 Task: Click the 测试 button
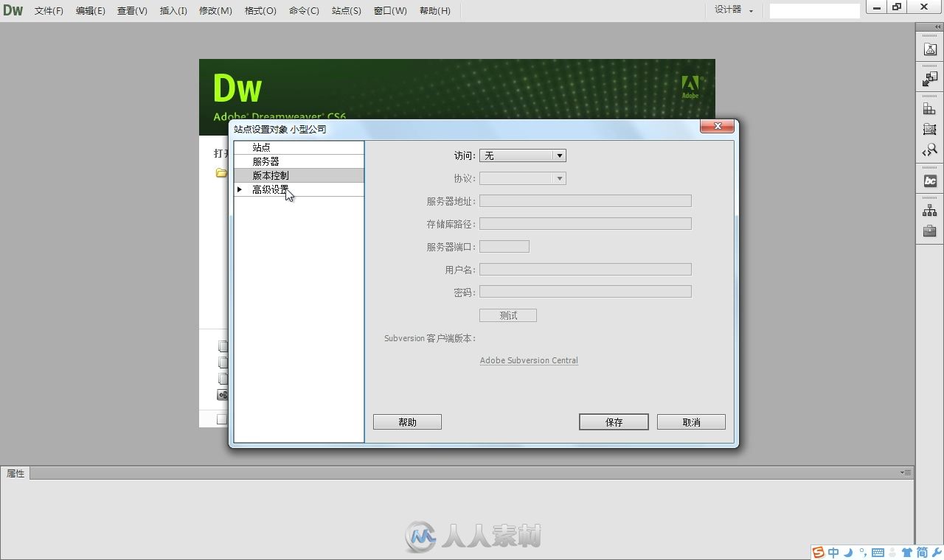point(508,315)
